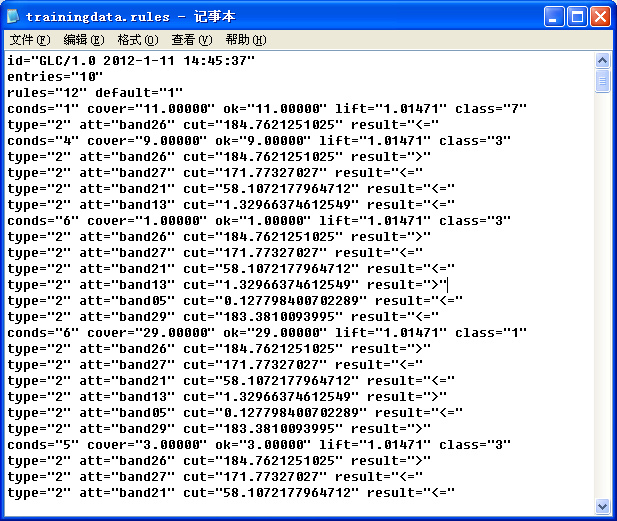Click the conds="1" cover="11.00000" line
This screenshot has width=617, height=521.
click(267, 109)
